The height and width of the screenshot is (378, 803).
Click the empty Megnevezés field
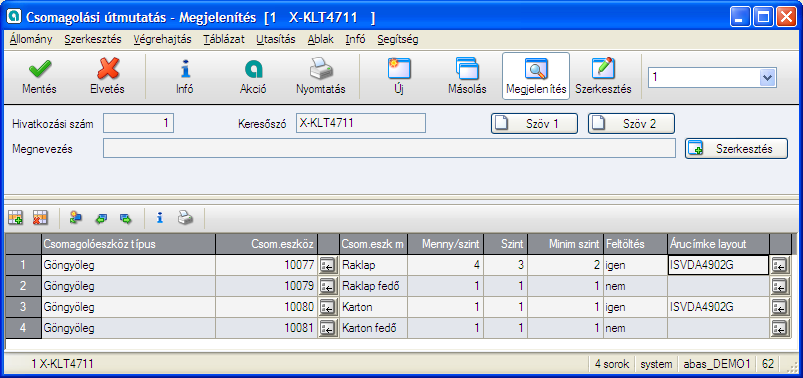tap(389, 149)
